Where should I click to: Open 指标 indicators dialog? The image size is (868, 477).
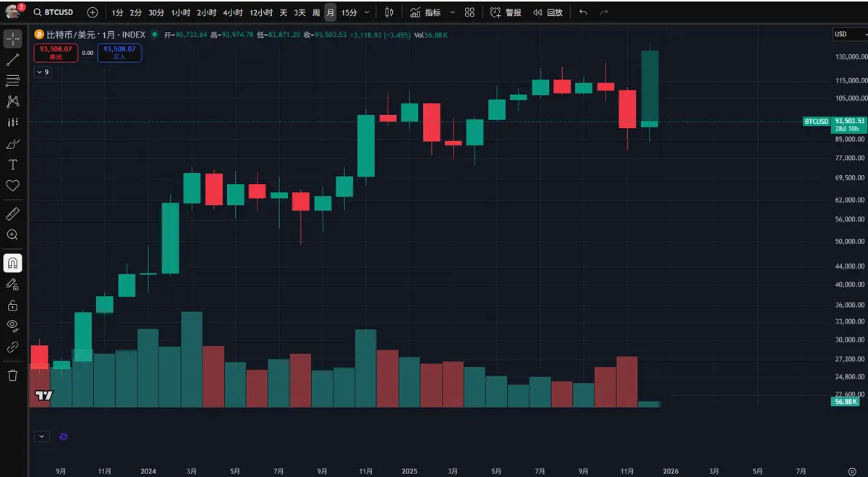pos(425,12)
